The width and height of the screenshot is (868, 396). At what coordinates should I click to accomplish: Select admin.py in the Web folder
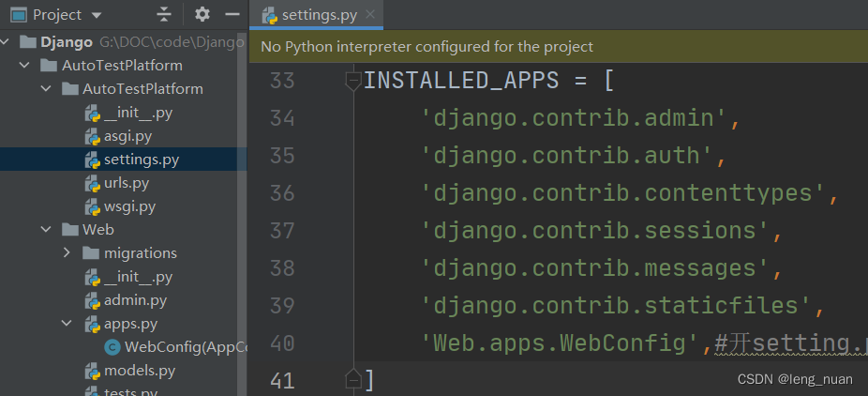click(135, 300)
